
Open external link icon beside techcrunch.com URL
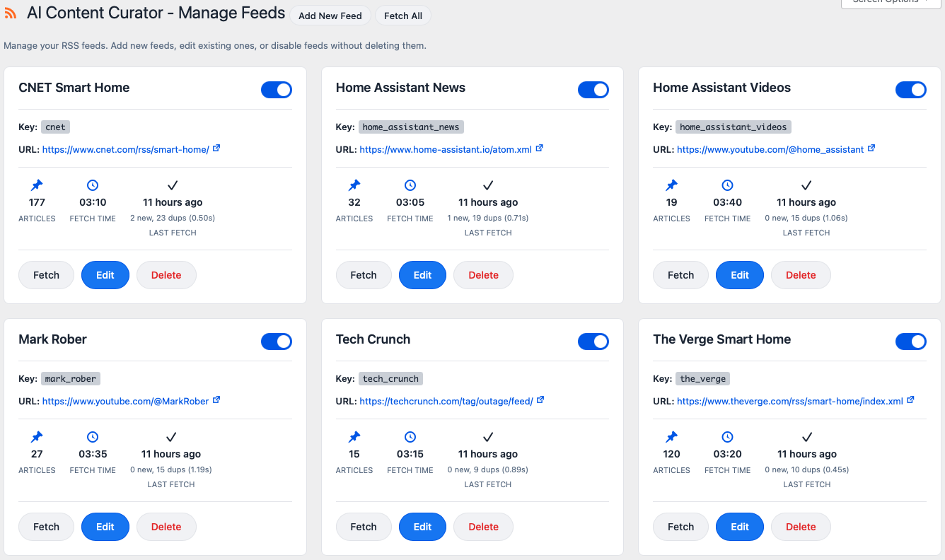click(540, 400)
